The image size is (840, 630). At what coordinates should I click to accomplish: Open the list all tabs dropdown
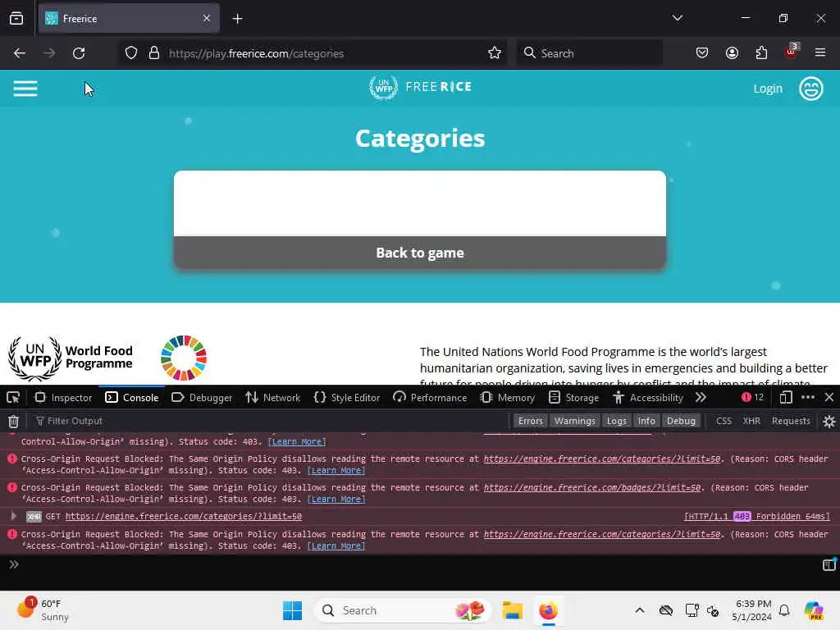tap(677, 18)
